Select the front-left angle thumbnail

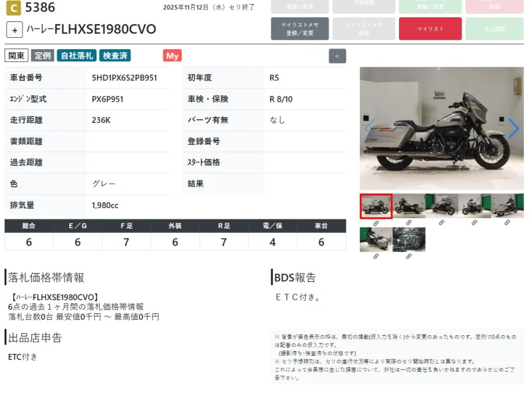pos(475,205)
